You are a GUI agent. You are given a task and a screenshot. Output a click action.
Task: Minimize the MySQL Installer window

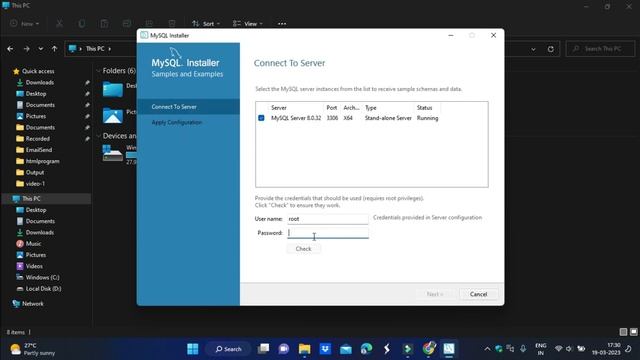[451, 36]
